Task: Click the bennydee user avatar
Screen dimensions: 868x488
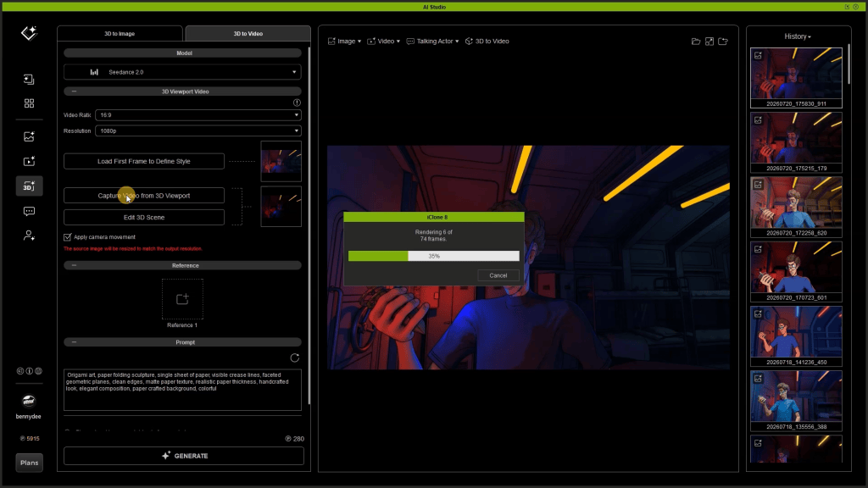Action: point(29,400)
